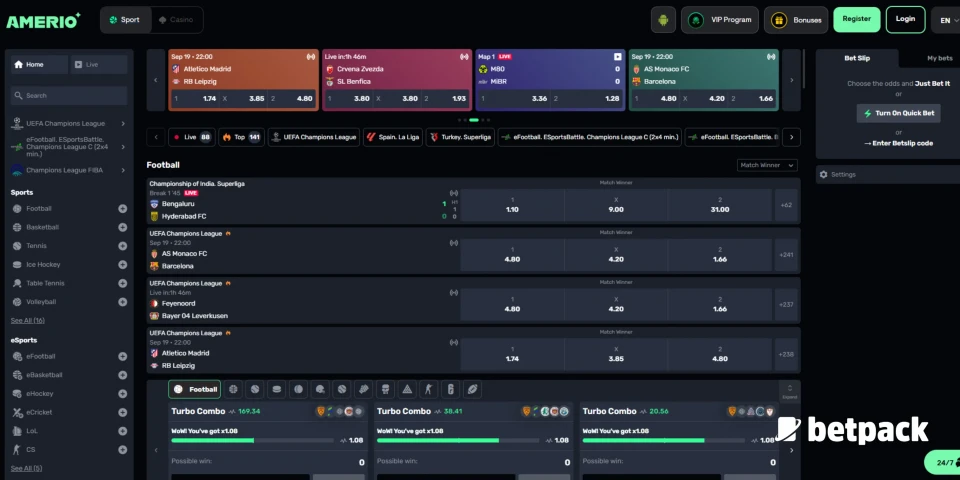Expand the Turbo Combo section
This screenshot has height=480, width=960.
pos(789,391)
